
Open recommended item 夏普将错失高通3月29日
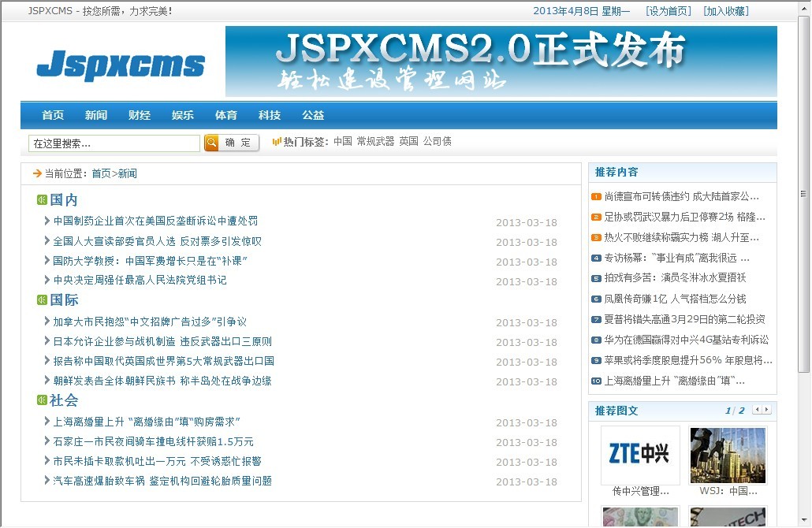pos(684,319)
